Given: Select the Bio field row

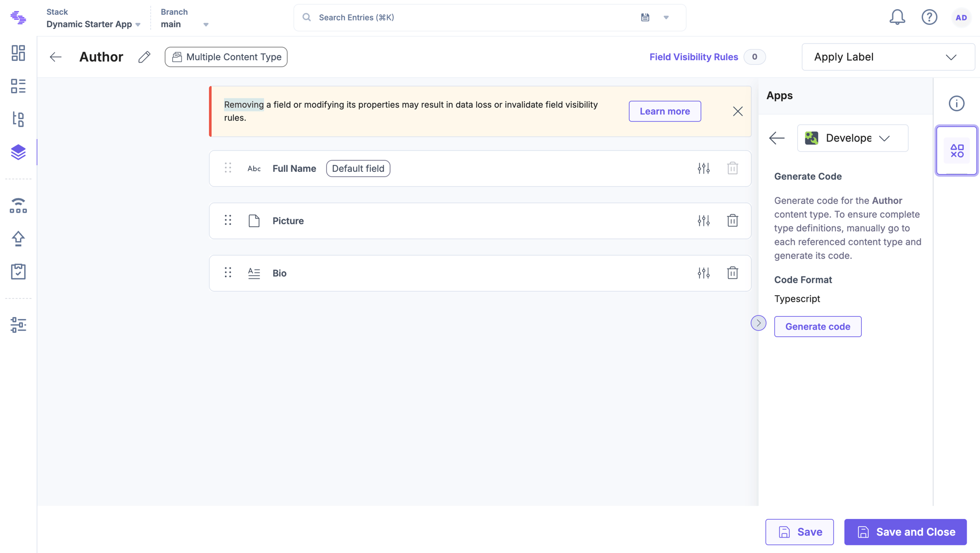Looking at the screenshot, I should 480,273.
